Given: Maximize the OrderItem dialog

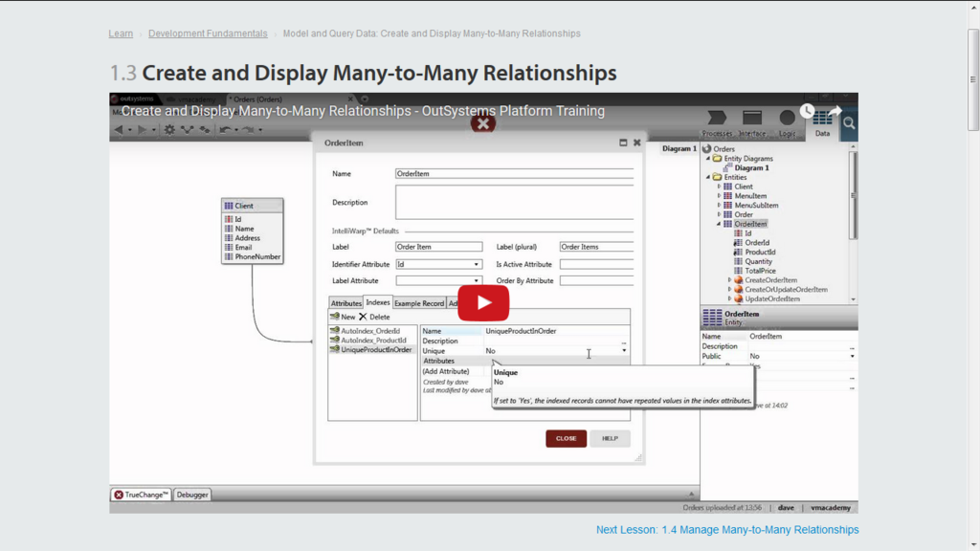Looking at the screenshot, I should [x=623, y=143].
